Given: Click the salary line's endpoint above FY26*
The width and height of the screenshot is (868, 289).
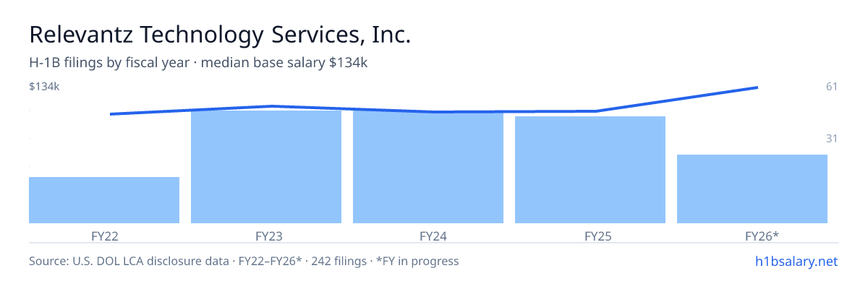Looking at the screenshot, I should [757, 87].
